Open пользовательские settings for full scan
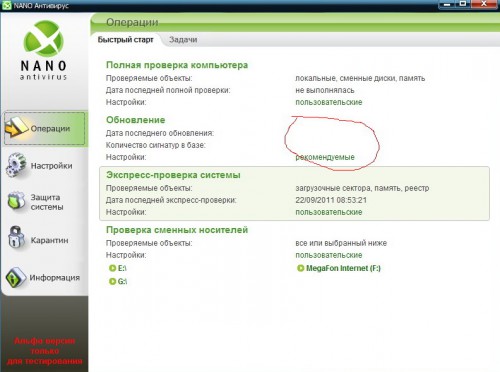 coord(329,102)
